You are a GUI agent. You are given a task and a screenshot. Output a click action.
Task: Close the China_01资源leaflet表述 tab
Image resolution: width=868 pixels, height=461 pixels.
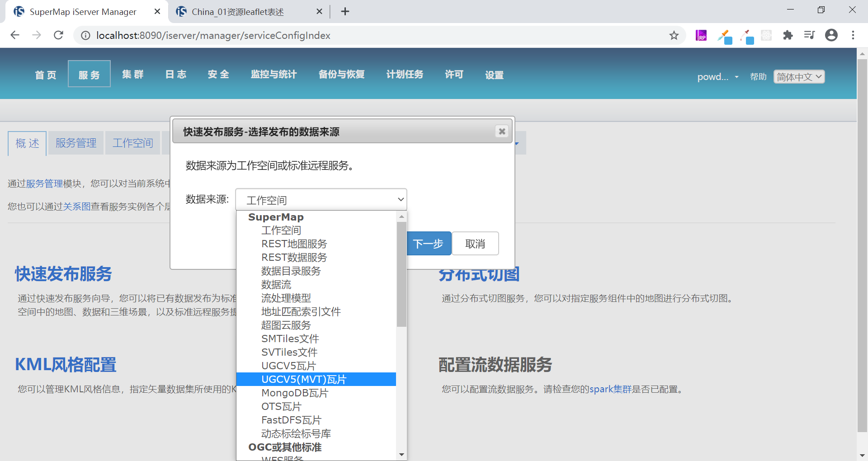pos(319,11)
